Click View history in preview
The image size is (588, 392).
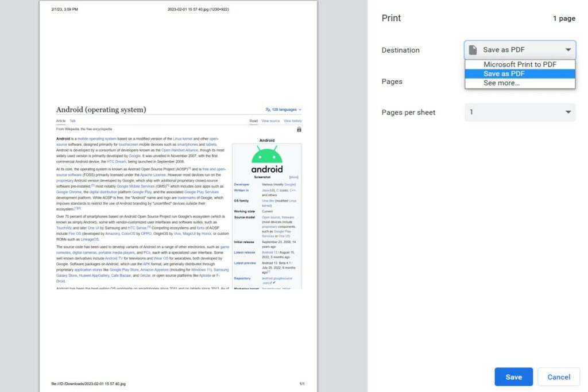(292, 121)
